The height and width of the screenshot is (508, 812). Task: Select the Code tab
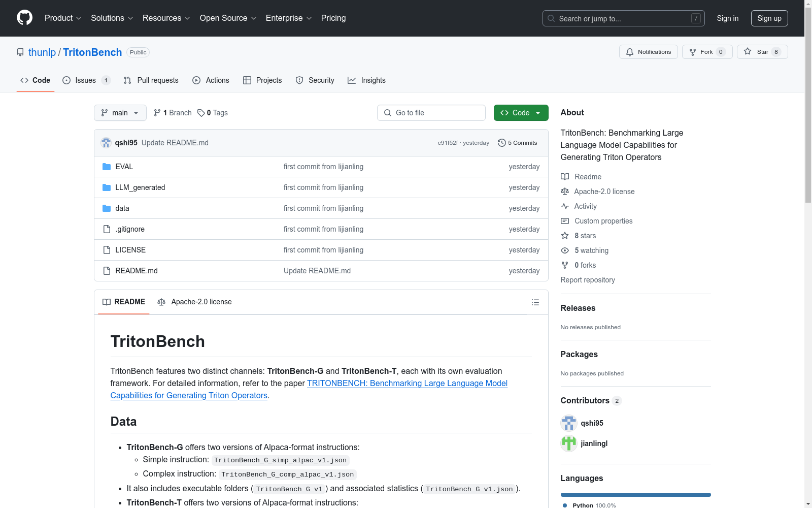coord(36,80)
